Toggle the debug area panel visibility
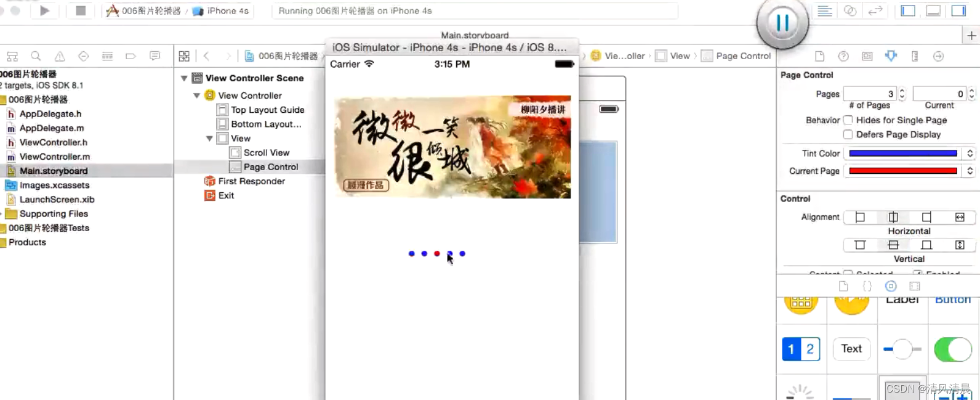Screen dimensions: 980x400 pyautogui.click(x=933, y=11)
